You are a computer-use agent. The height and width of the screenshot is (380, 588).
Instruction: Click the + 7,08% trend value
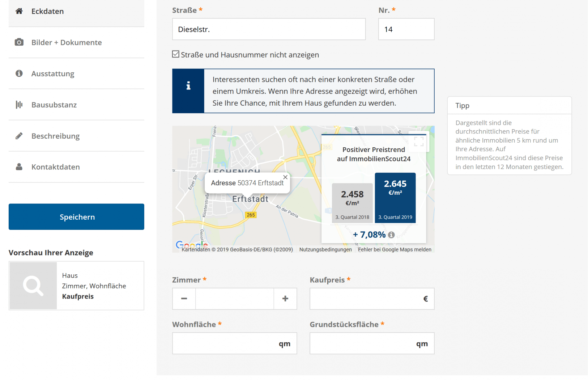point(369,235)
